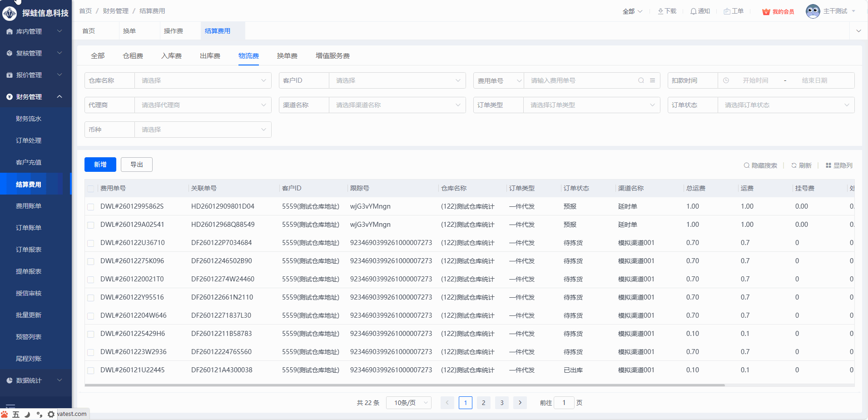
Task: Click the user avatar 主干测试
Action: tap(813, 11)
